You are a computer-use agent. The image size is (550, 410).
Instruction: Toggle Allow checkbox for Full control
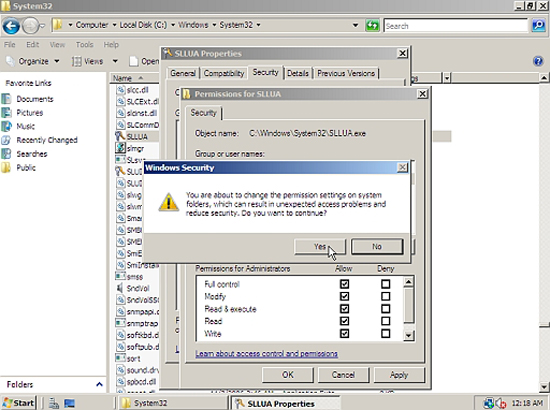click(x=344, y=284)
